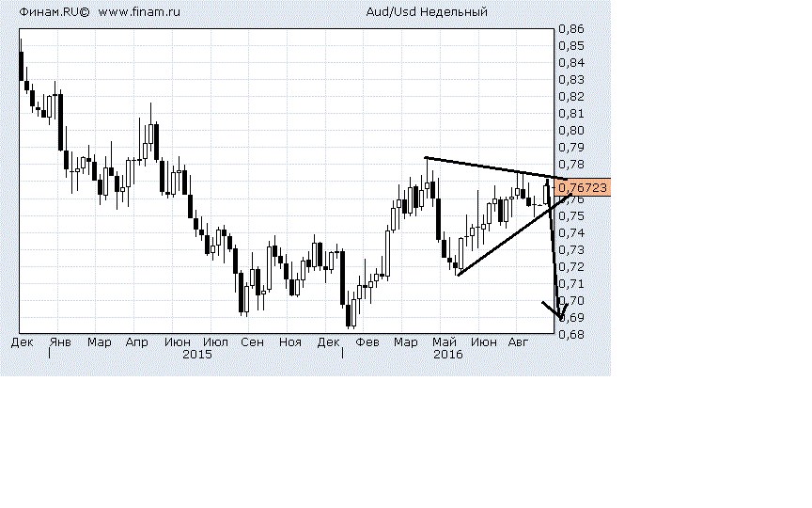Click the 0,78 price axis label

[571, 165]
